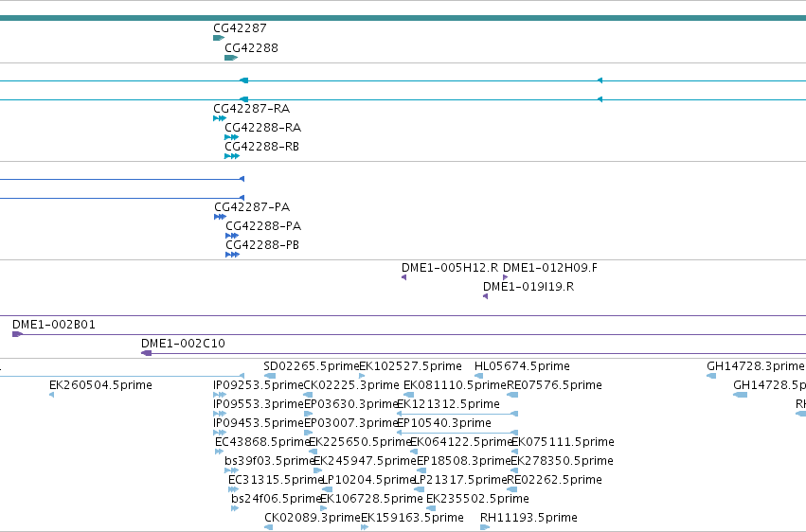Viewport: 806px width, 532px height.
Task: Click the EK106728.5prime EST label
Action: pos(371,499)
